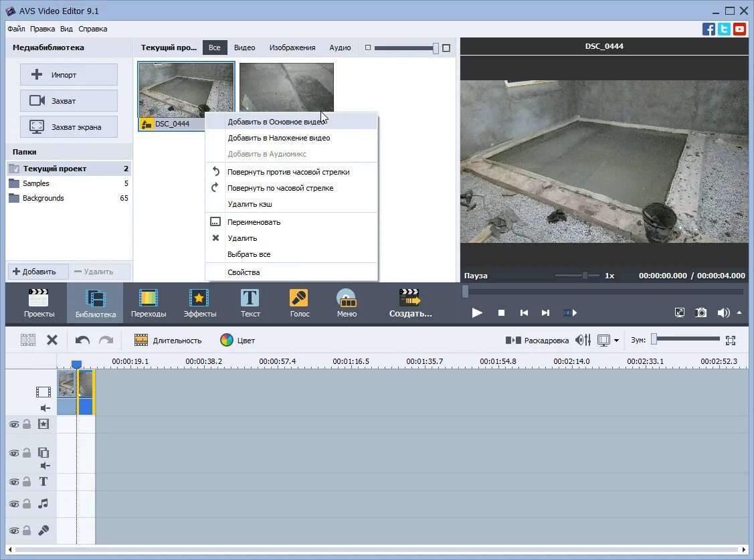754x560 pixels.
Task: Open the Effects (Эффекты) section
Action: point(199,303)
